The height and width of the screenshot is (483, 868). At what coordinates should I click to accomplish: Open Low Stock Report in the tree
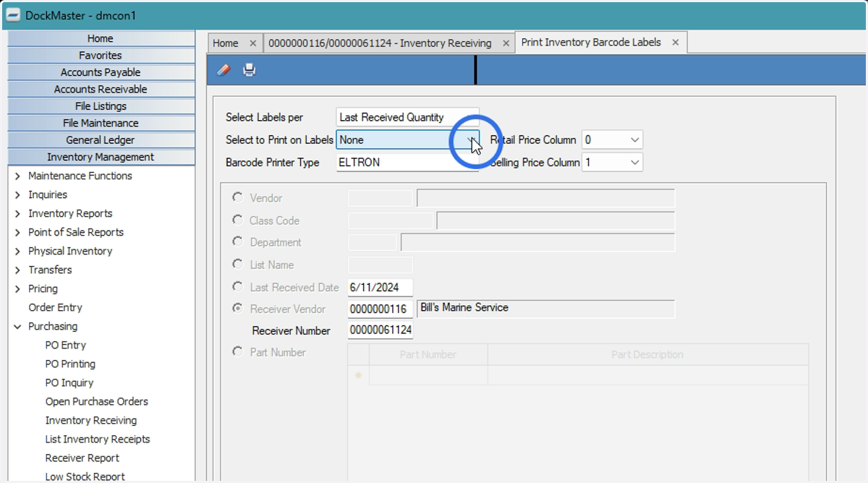85,476
